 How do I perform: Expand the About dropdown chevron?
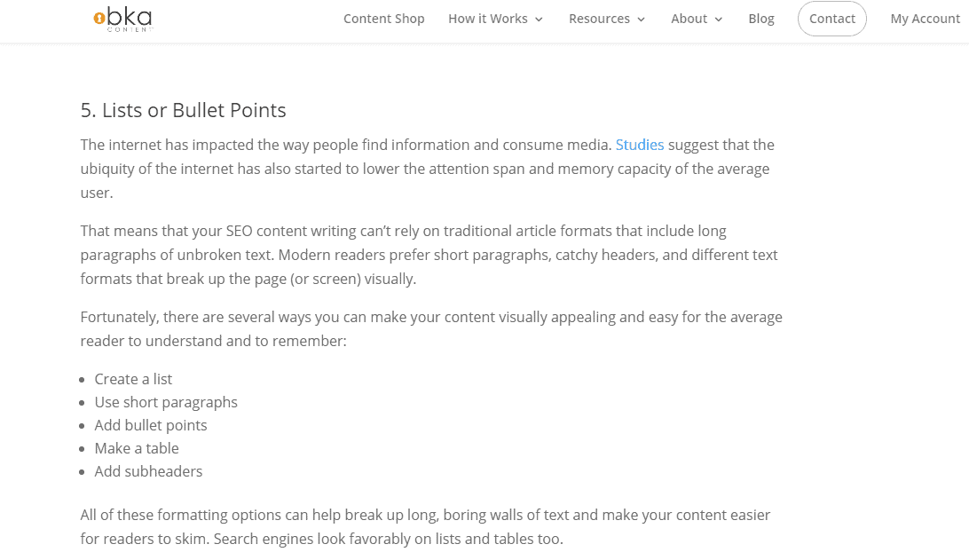[x=719, y=20]
